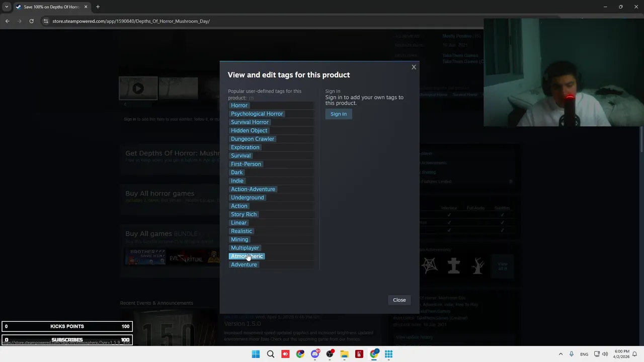This screenshot has width=644, height=362.
Task: Close the Depths Of Horror browser tab
Action: click(x=86, y=7)
